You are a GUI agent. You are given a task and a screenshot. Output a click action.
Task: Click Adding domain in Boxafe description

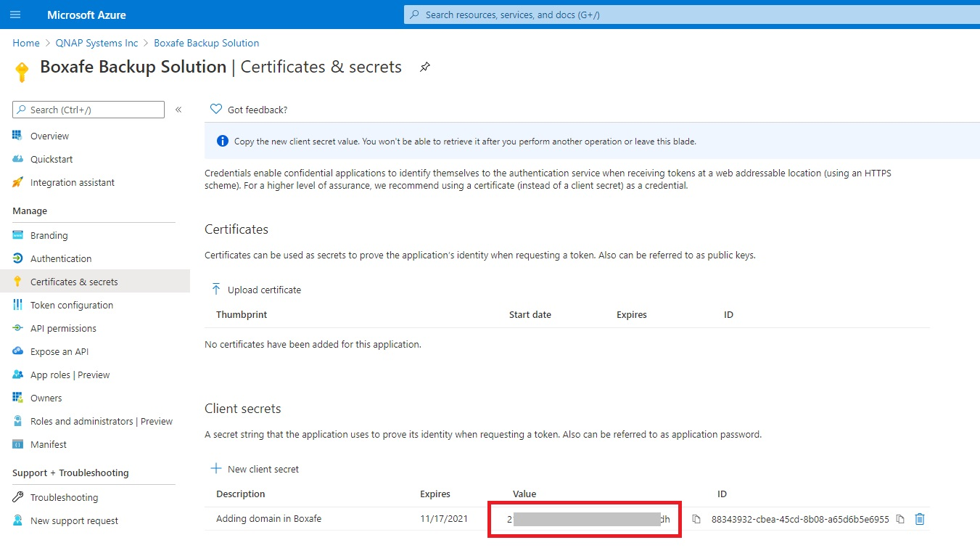(x=268, y=519)
